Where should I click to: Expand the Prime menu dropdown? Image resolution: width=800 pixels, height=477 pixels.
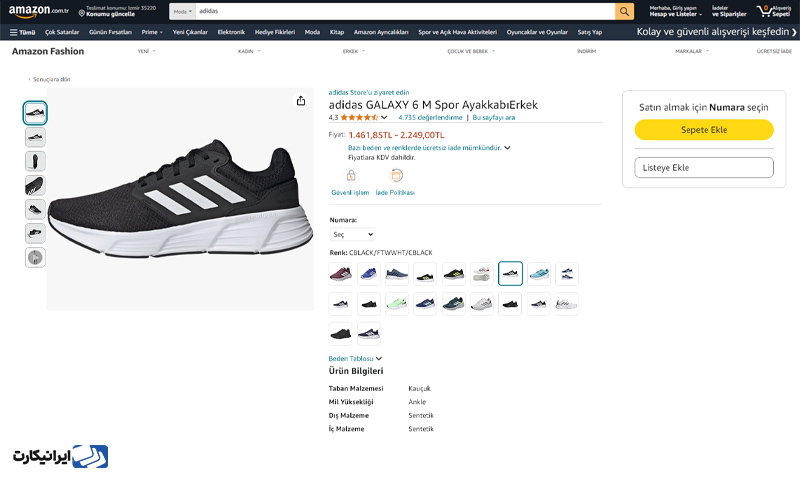point(152,32)
